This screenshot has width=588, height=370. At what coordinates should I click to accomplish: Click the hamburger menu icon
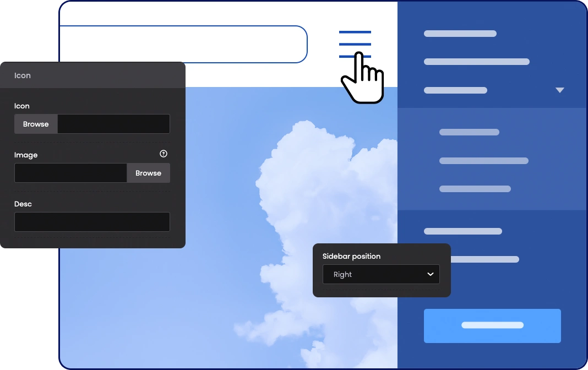tap(355, 43)
